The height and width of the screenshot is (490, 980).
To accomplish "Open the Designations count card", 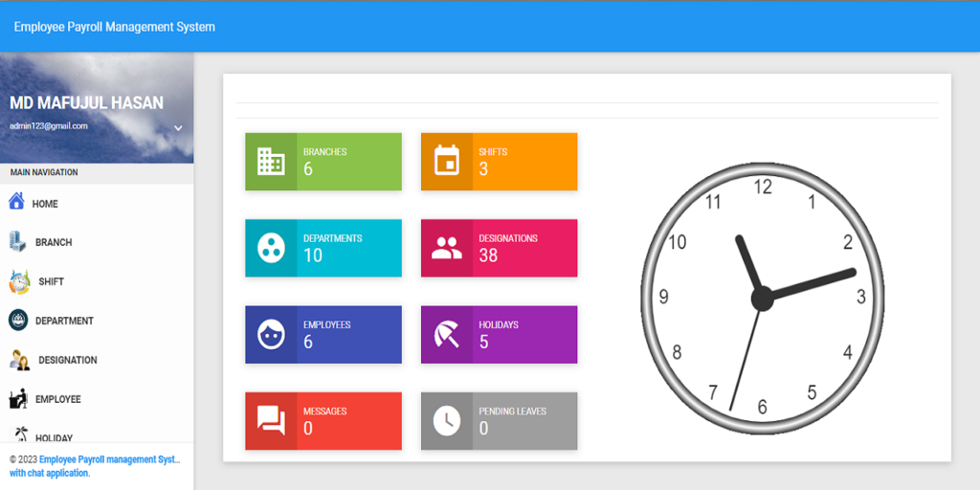I will coord(499,248).
